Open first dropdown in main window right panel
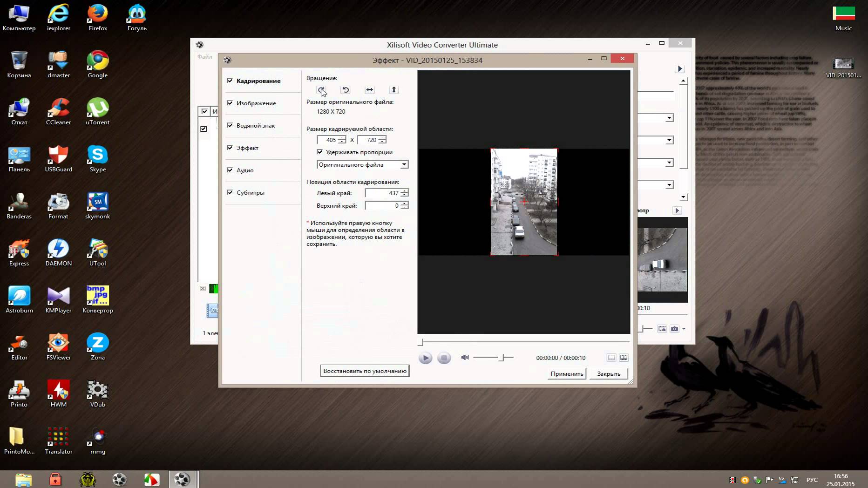 coord(669,118)
